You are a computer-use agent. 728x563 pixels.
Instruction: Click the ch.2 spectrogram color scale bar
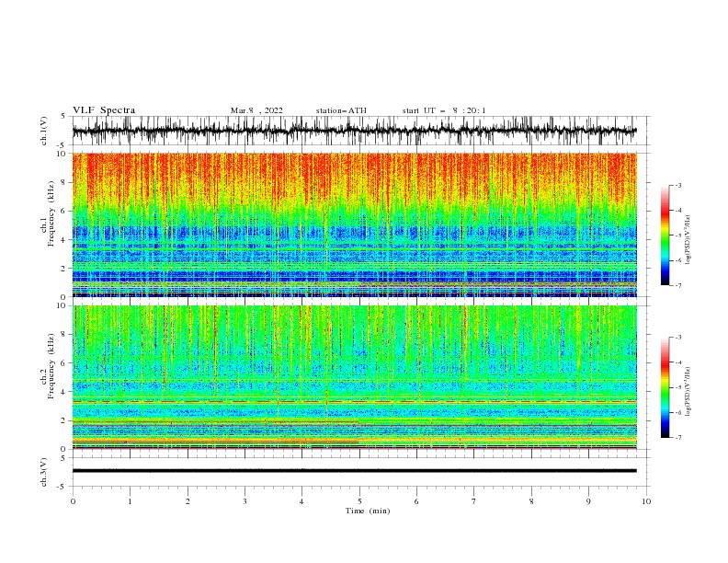[665, 387]
